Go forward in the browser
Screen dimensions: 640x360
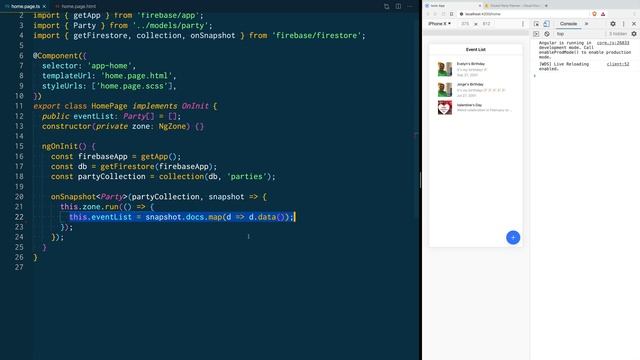(x=436, y=14)
